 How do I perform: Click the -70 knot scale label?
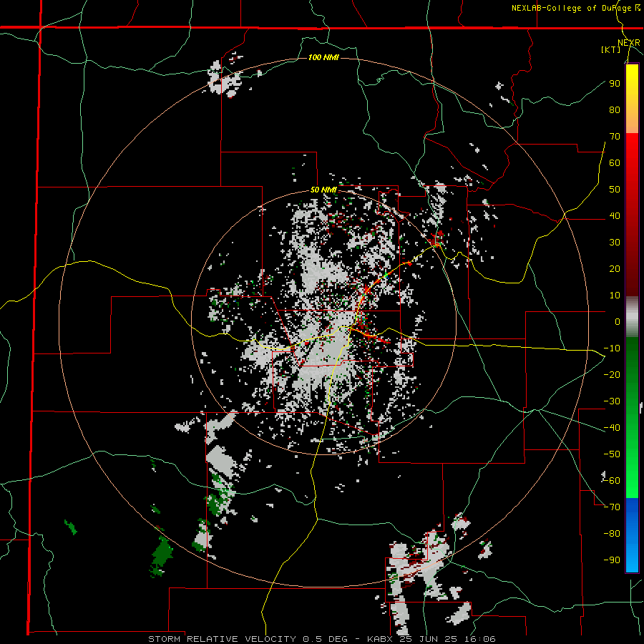pos(612,507)
